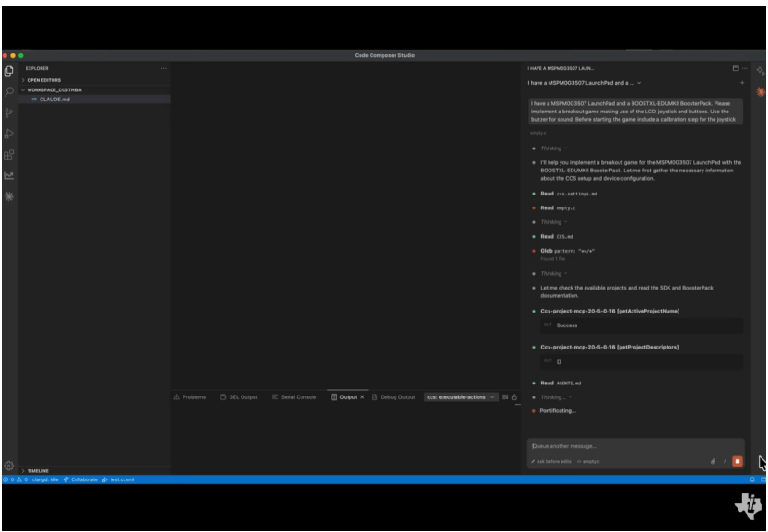Collapse the WORKSPACE_CCSTHEIA folder
This screenshot has height=532, width=768.
pos(54,90)
